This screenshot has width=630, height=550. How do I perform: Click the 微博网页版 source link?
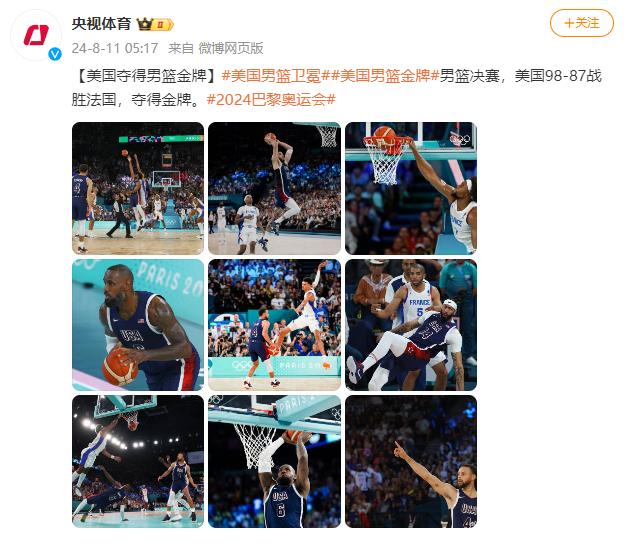231,48
